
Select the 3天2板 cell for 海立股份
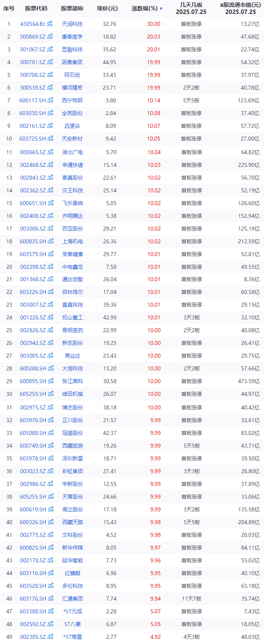click(x=191, y=509)
